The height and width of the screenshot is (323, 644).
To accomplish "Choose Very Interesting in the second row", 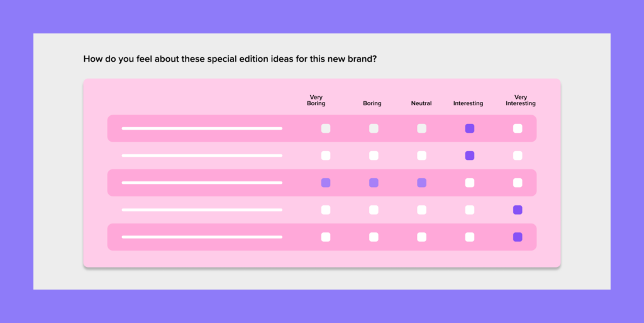I will tap(518, 156).
